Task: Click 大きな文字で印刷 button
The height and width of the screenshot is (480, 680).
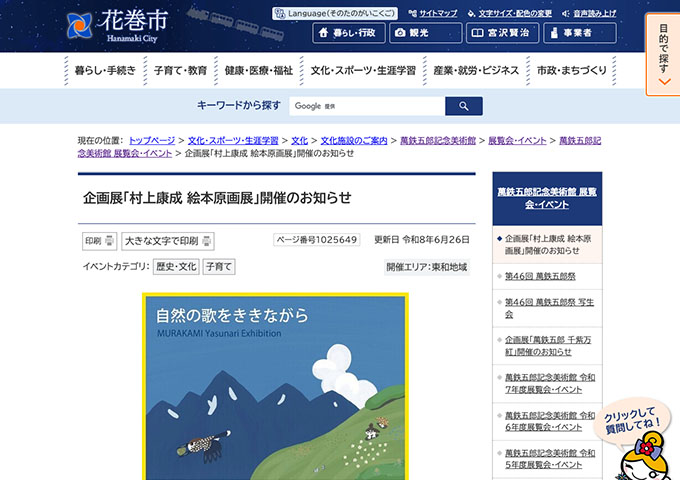Action: coord(168,241)
